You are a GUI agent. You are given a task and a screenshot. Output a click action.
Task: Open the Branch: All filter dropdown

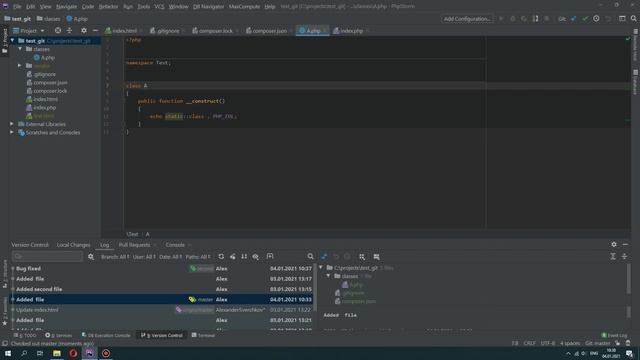(x=115, y=257)
